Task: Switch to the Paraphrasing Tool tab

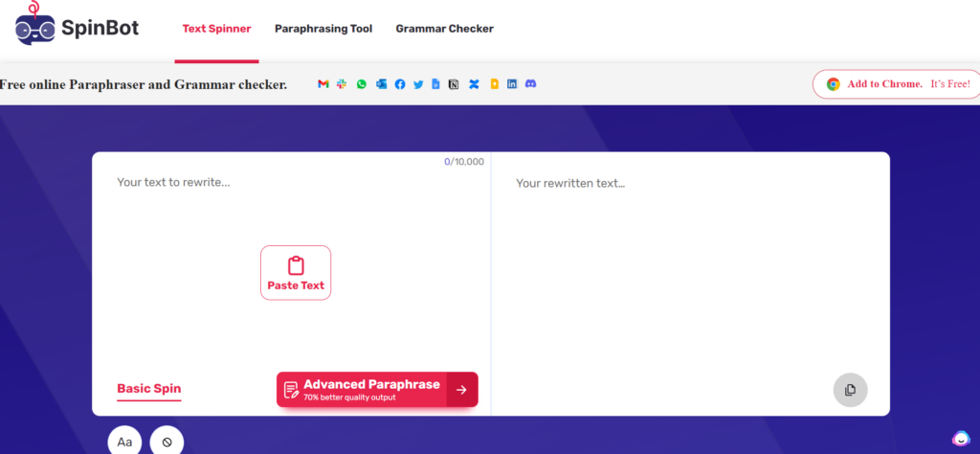Action: [x=323, y=29]
